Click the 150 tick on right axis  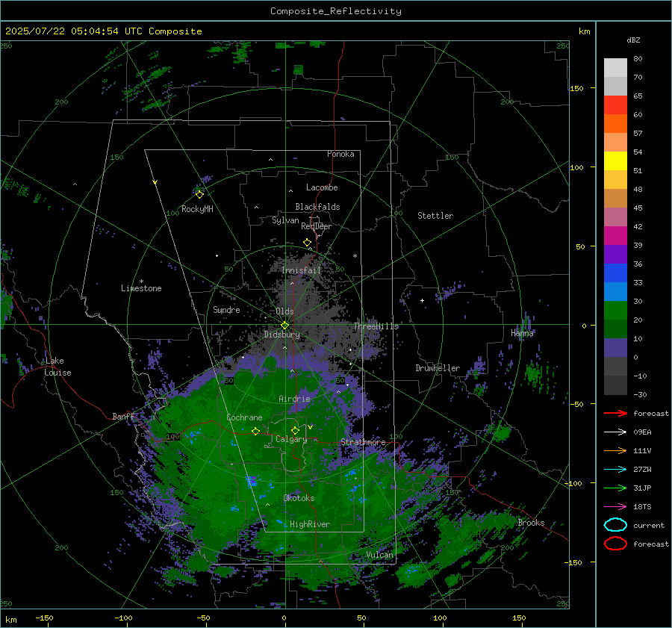(x=577, y=88)
